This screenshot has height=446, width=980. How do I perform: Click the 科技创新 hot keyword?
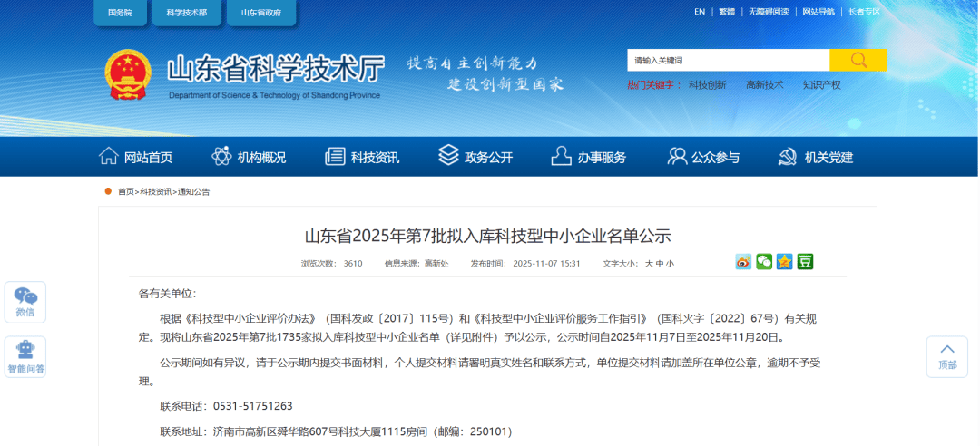tap(707, 85)
